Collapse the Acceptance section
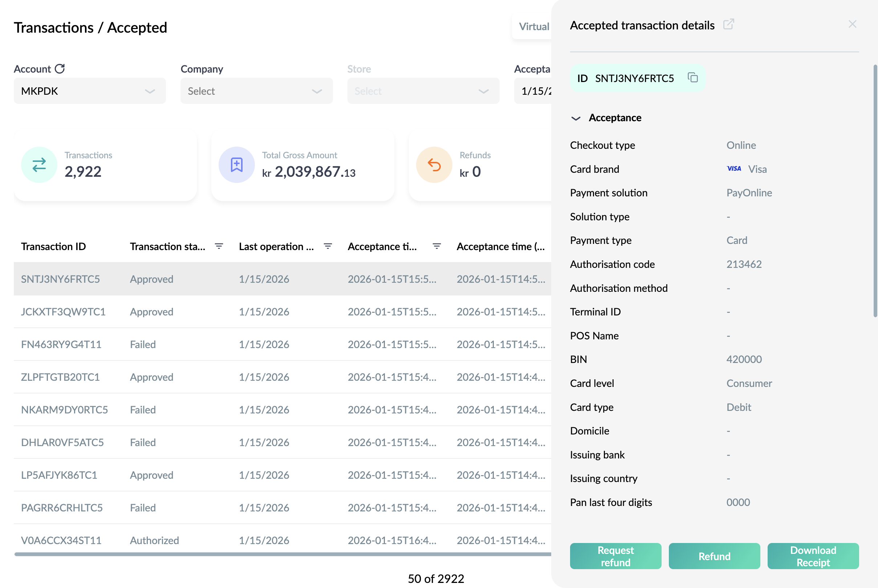This screenshot has width=878, height=588. (x=576, y=118)
